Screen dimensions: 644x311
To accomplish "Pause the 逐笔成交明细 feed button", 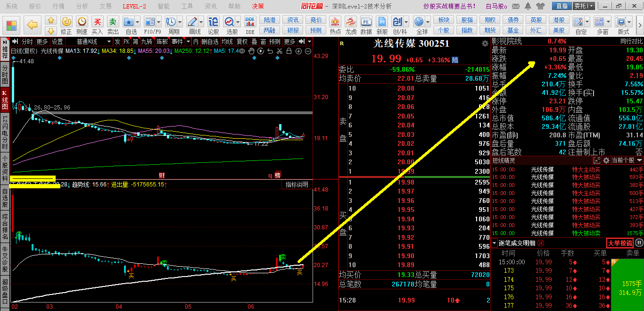I will [638, 243].
